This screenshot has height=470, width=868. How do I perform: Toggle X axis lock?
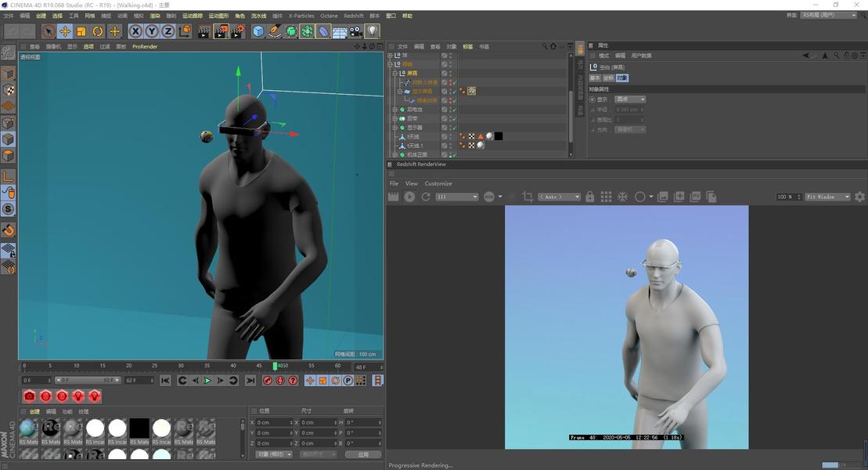click(135, 31)
